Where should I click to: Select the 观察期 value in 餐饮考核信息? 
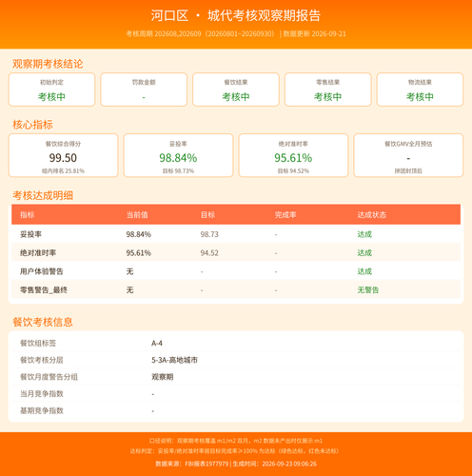click(x=163, y=377)
